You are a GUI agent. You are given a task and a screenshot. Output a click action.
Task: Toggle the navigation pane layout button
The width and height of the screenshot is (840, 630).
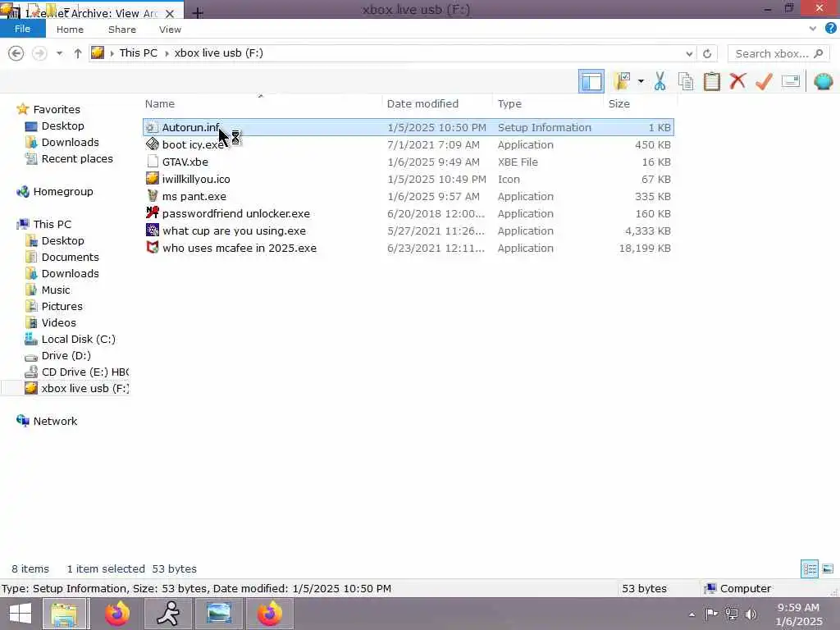point(591,81)
